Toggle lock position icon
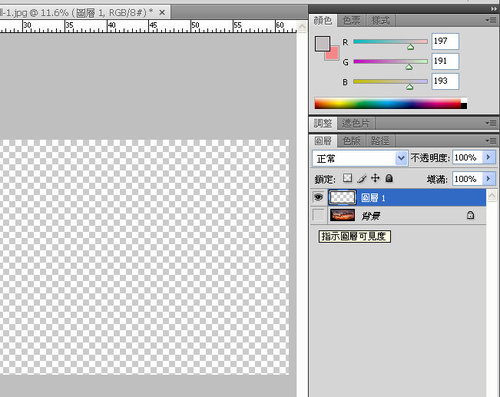The image size is (500, 397). pos(375,178)
